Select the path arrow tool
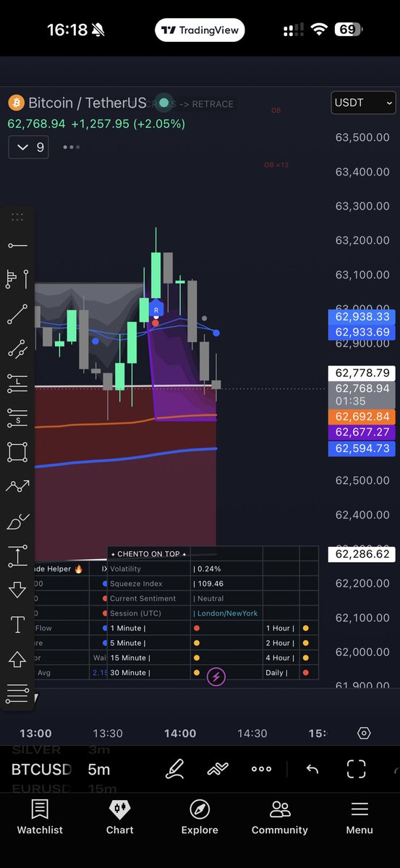Screen dimensions: 400x868 click(17, 486)
